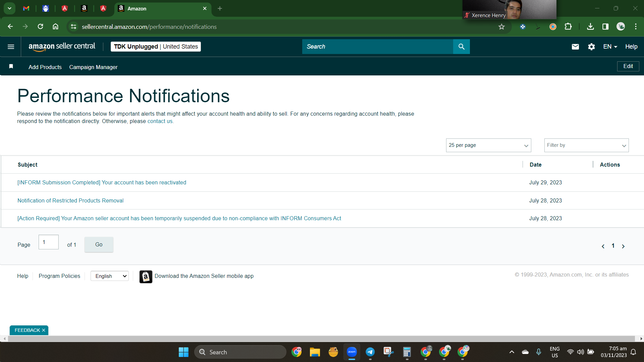Click the Date column header

535,165
